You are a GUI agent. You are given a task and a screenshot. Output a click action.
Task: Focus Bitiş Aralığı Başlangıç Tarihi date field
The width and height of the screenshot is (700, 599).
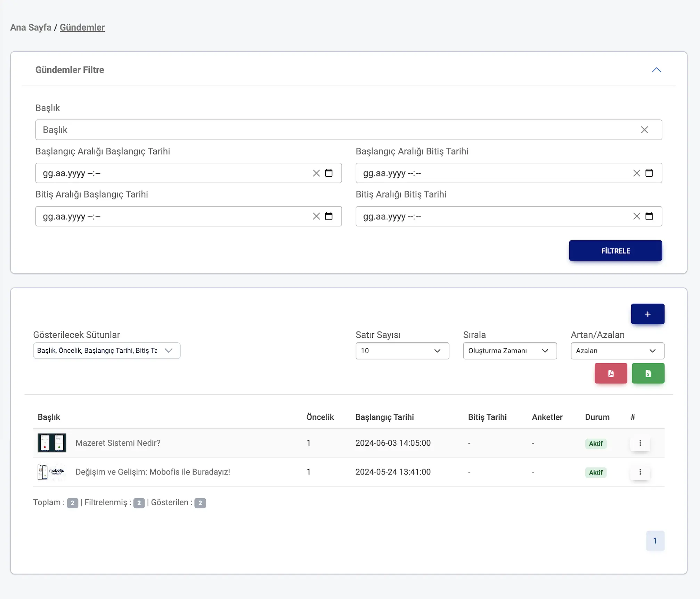pos(188,216)
